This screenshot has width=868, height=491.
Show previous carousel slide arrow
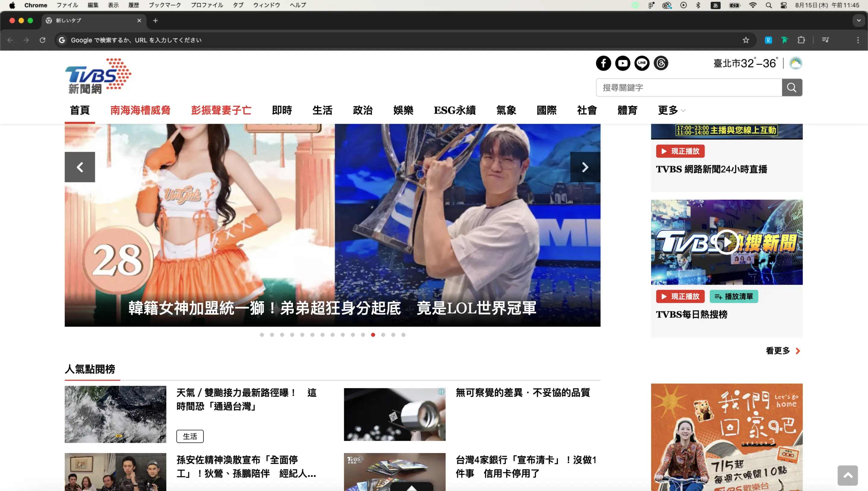click(80, 167)
